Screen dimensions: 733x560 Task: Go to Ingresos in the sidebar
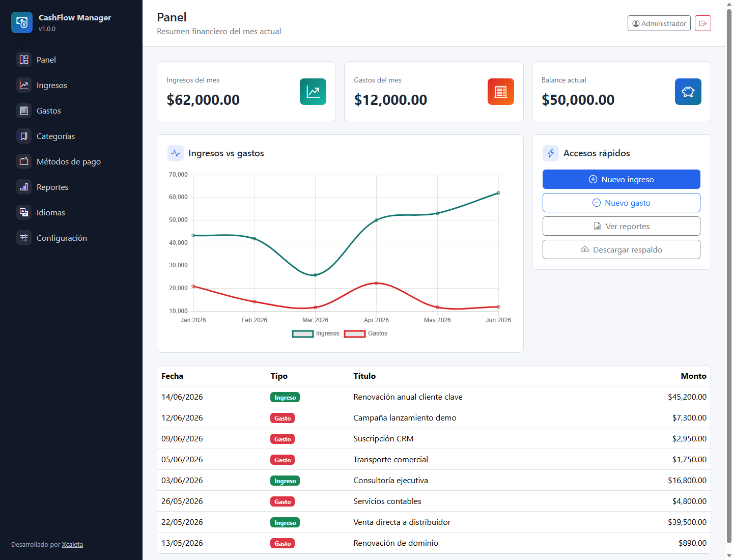tap(71, 85)
